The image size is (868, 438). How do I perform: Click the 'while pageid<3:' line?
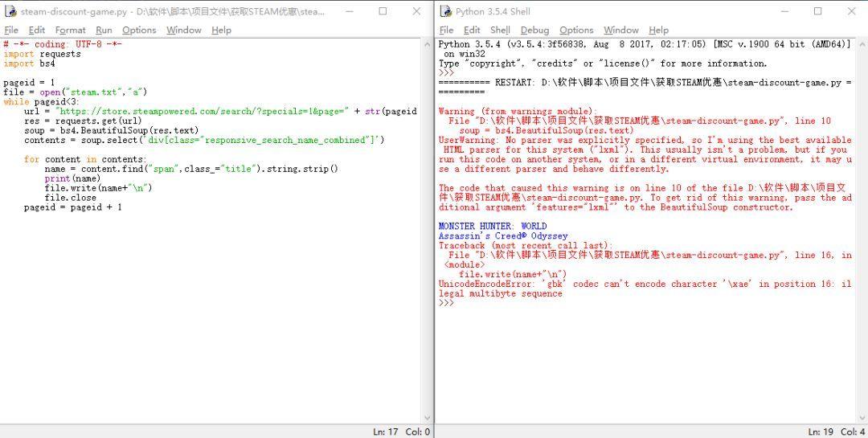[x=42, y=102]
